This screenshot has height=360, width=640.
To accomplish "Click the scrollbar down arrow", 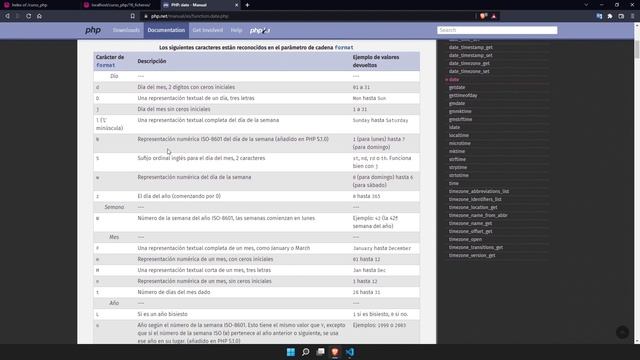I will pos(637,341).
